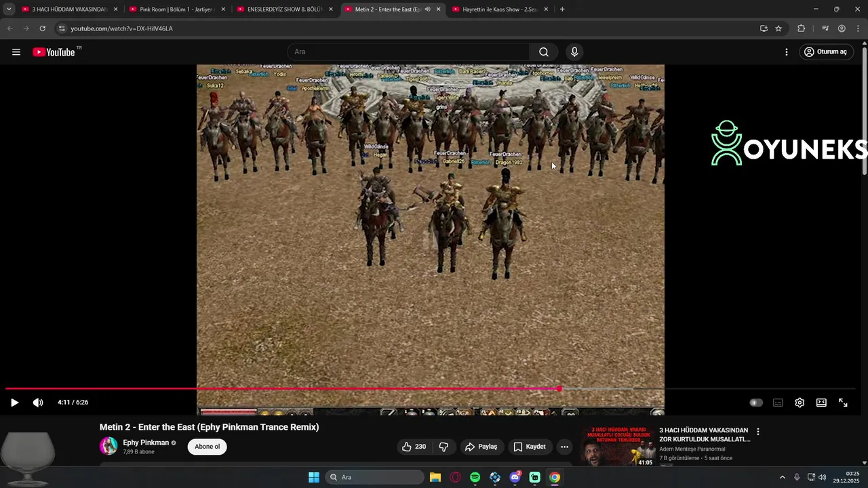Open Chrome extensions puzzle icon

tap(801, 28)
